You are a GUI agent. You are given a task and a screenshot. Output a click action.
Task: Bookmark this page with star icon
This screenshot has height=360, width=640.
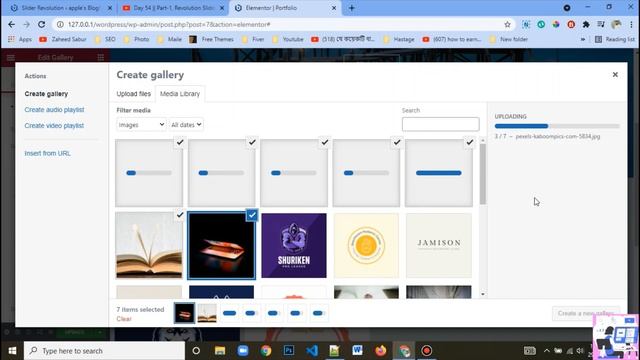click(x=507, y=24)
